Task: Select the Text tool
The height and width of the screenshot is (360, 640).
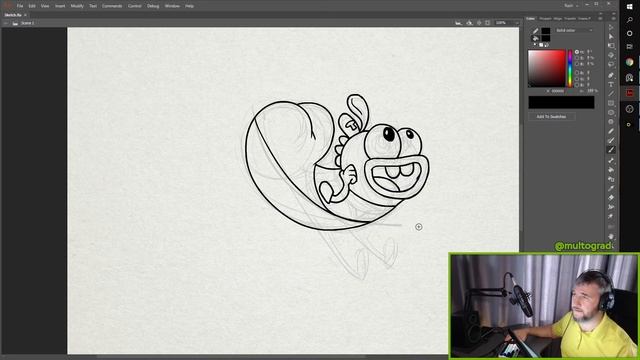Action: click(611, 84)
